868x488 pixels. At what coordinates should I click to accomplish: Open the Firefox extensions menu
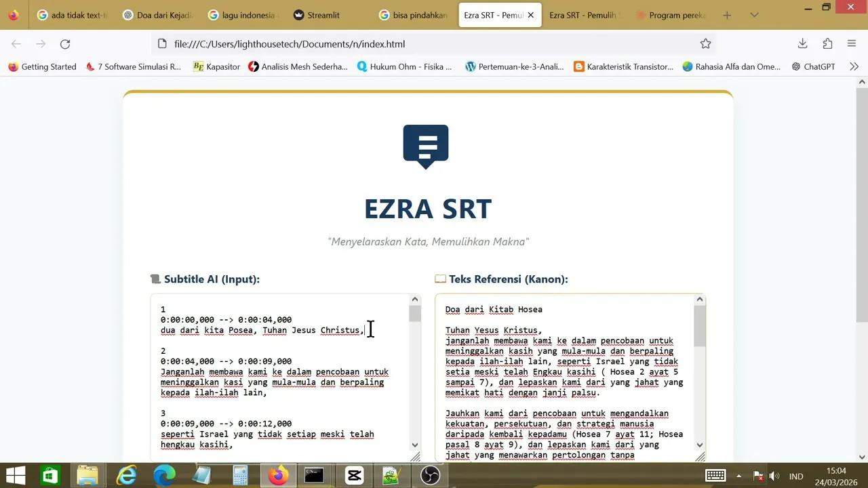click(827, 44)
